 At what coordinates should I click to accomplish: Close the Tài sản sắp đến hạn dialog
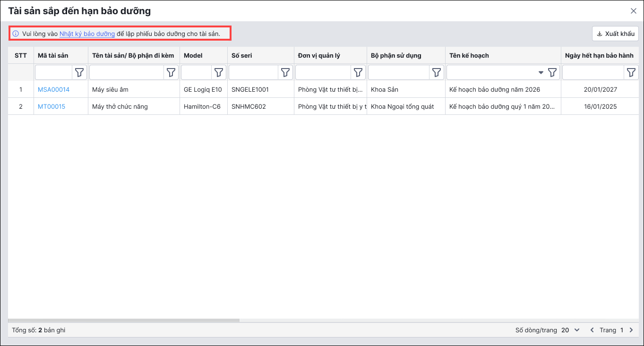634,10
